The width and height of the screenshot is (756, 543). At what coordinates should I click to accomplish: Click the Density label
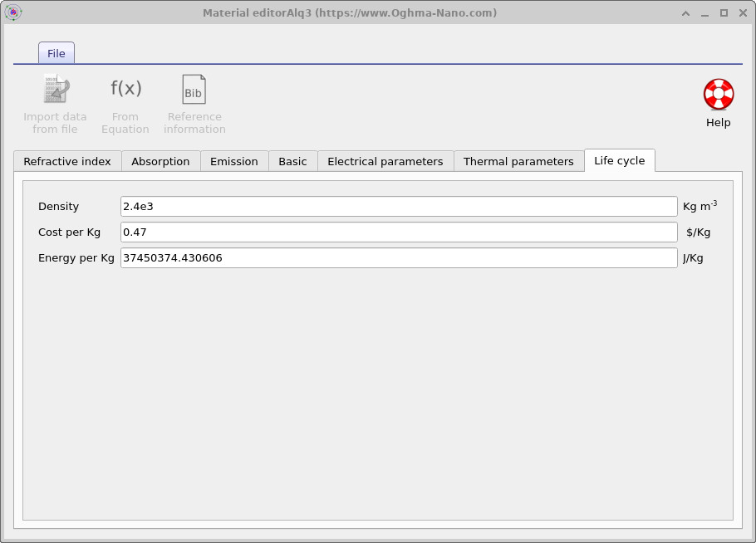click(x=59, y=206)
